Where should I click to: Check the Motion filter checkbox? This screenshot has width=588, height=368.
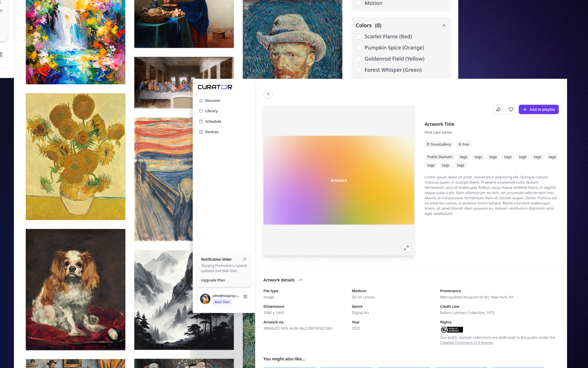[x=359, y=3]
